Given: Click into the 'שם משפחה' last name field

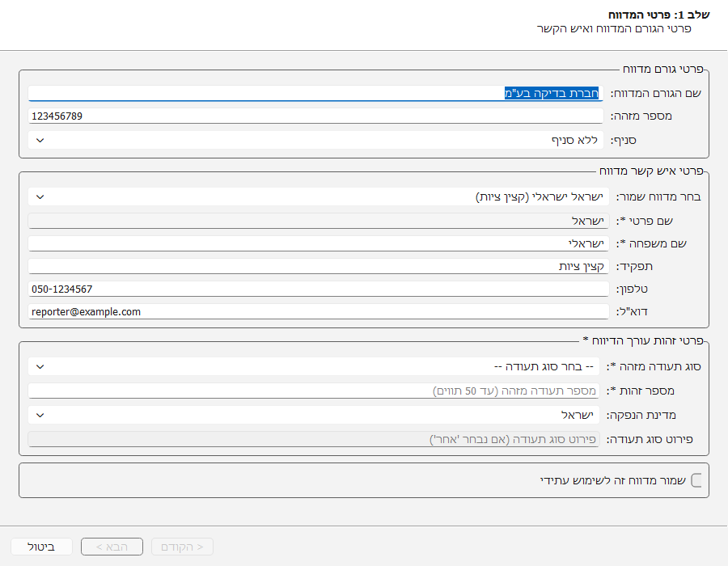Looking at the screenshot, I should click(x=317, y=243).
